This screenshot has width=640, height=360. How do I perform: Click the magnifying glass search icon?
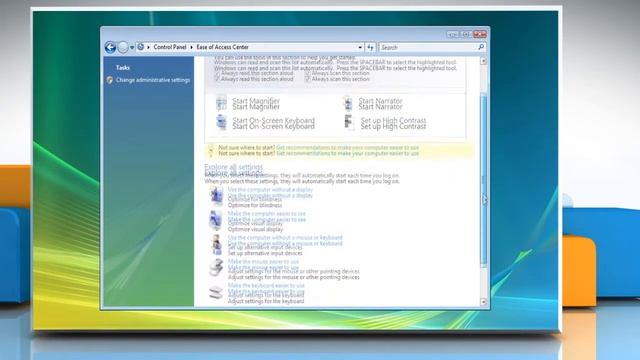tap(481, 47)
